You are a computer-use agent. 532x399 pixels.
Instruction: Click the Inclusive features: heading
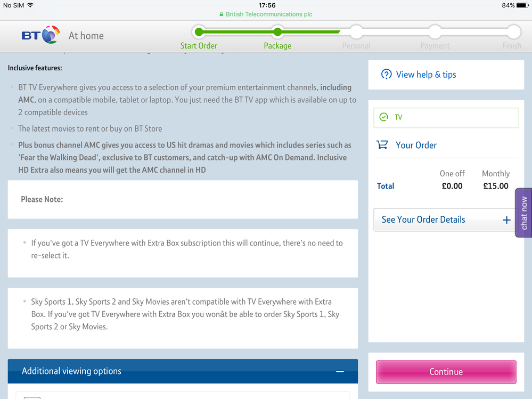point(35,68)
